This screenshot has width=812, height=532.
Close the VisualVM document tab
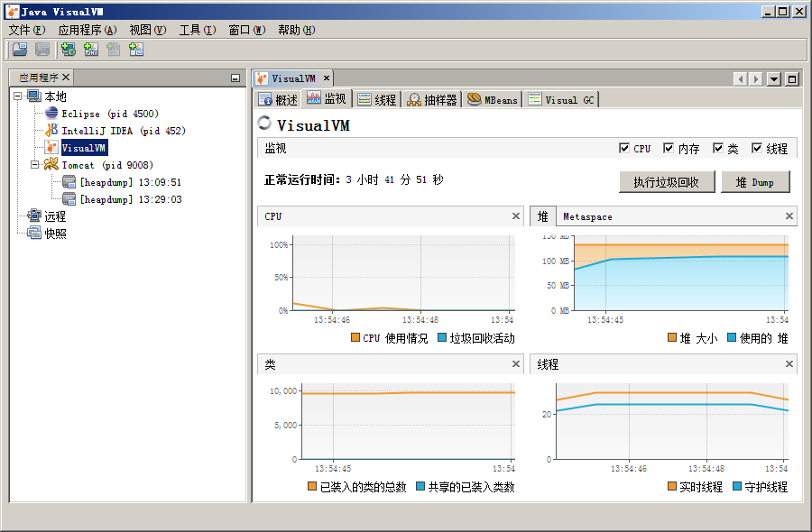coord(327,78)
